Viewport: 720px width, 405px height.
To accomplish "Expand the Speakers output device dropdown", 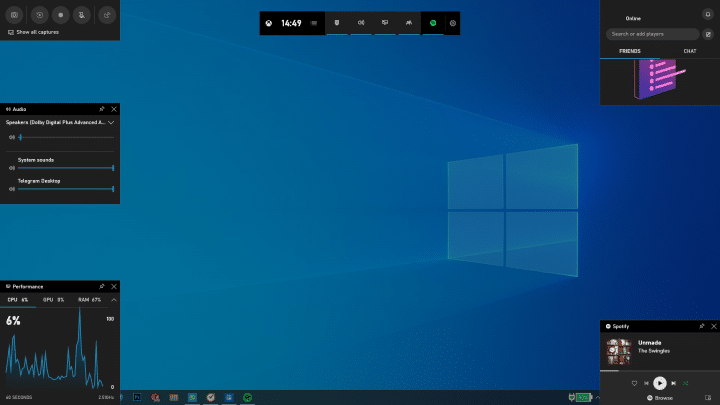I will click(x=111, y=122).
